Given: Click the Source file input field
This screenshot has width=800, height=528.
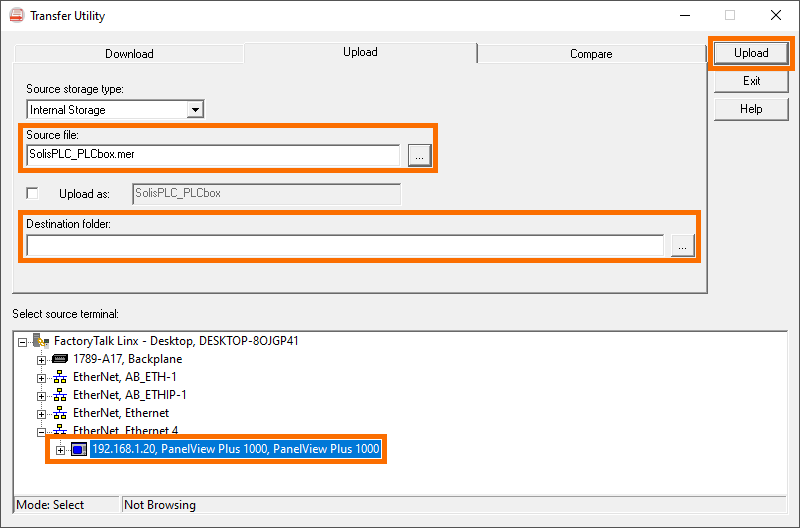Looking at the screenshot, I should point(213,155).
